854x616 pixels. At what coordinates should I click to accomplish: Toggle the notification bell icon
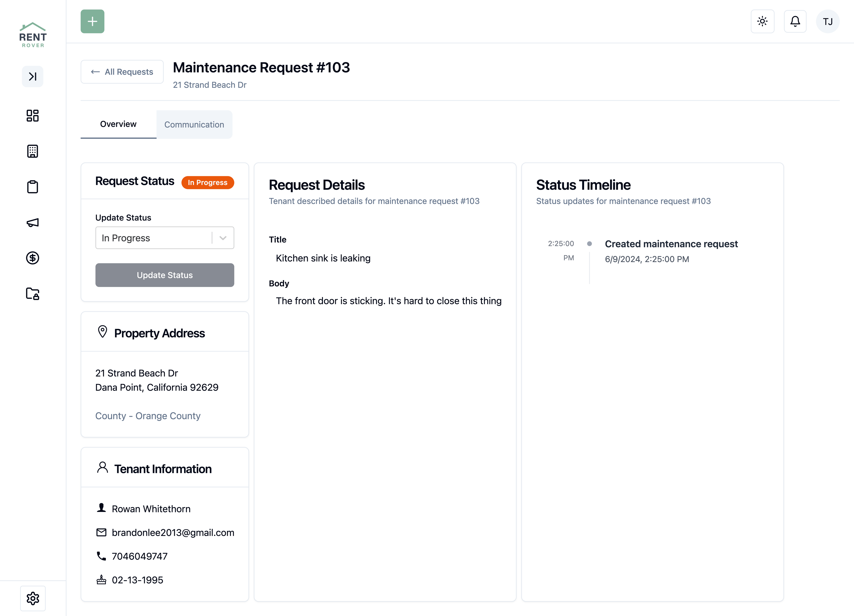[x=795, y=21]
